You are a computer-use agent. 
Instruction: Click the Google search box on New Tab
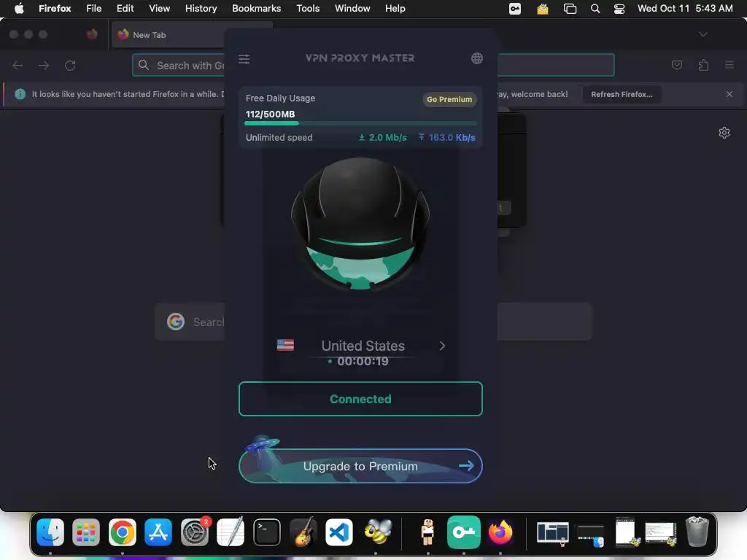tap(373, 322)
